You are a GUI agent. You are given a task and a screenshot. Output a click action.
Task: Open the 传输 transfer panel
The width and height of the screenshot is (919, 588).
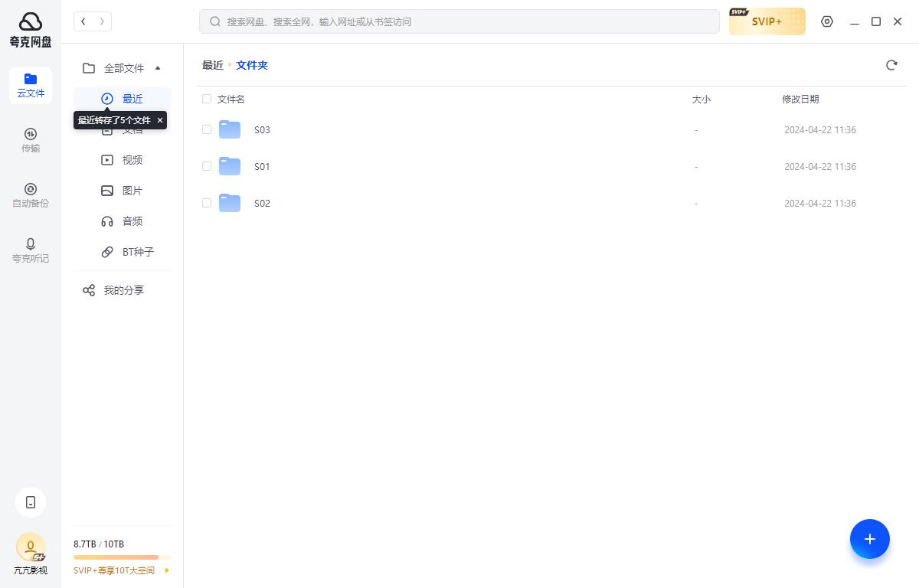pos(31,139)
